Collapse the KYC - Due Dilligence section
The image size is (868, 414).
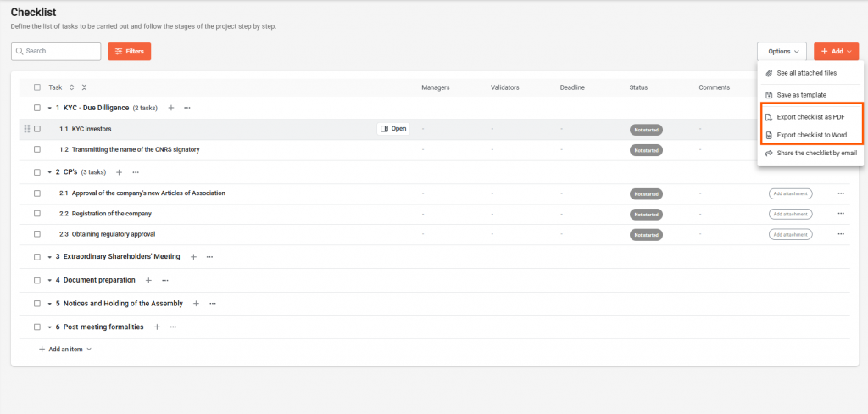pos(49,109)
